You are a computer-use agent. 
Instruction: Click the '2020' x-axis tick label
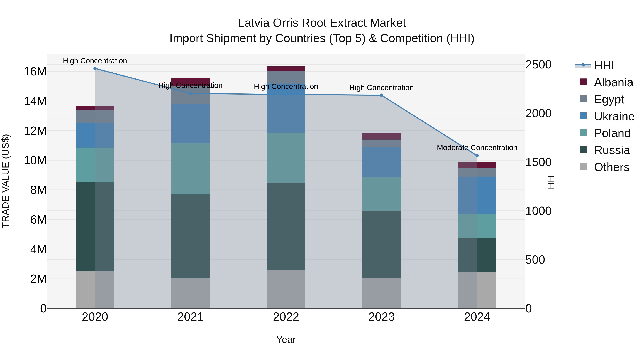(x=95, y=317)
